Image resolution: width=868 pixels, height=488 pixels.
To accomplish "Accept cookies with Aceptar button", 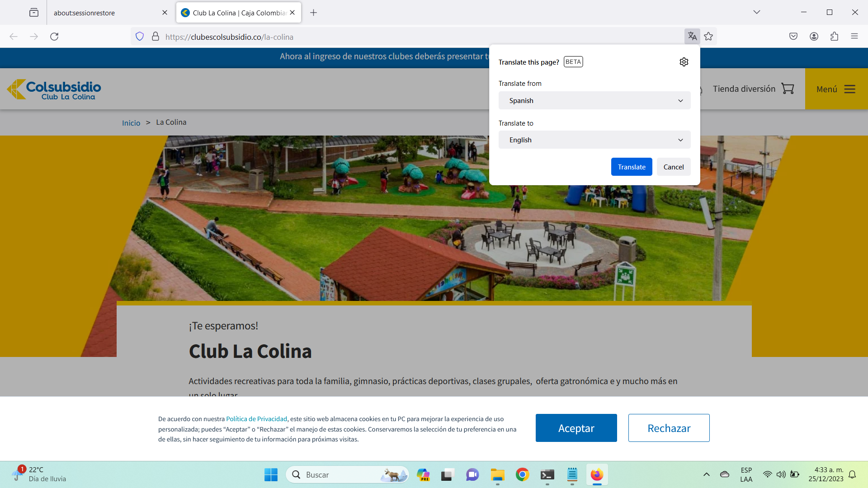I will coord(576,428).
